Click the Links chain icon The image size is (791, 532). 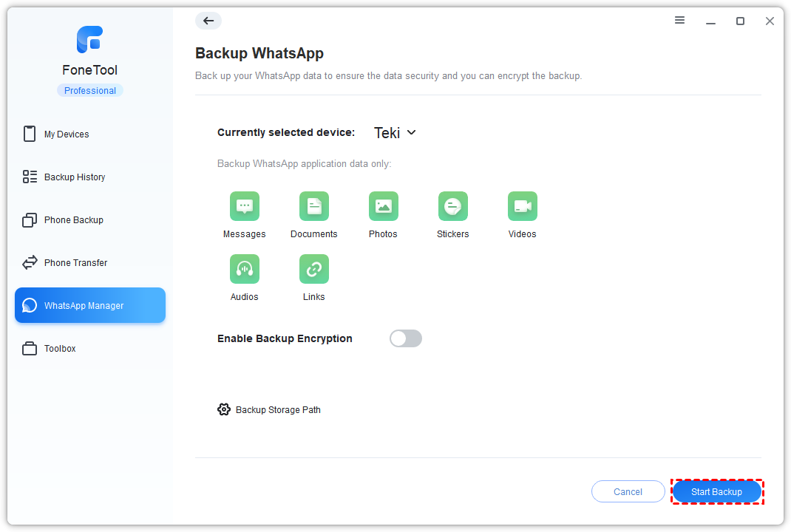pos(313,269)
